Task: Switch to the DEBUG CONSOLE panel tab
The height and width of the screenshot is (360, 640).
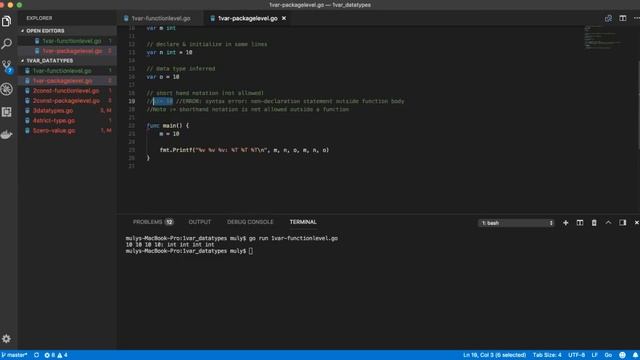Action: (250, 222)
